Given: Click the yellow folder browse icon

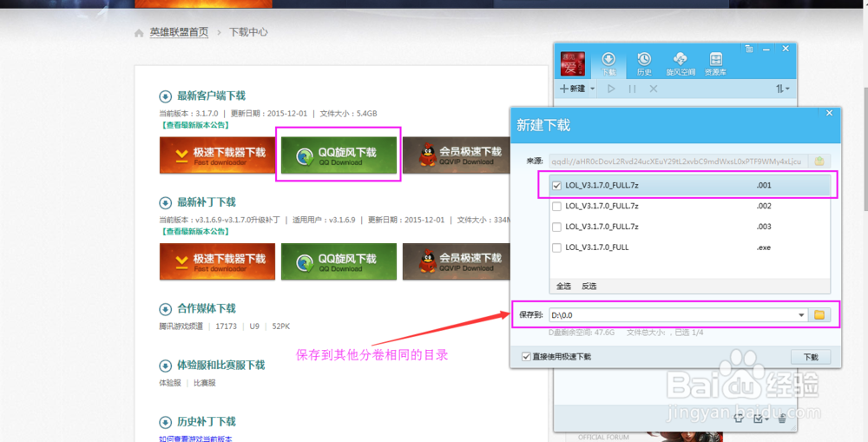Looking at the screenshot, I should pos(819,315).
